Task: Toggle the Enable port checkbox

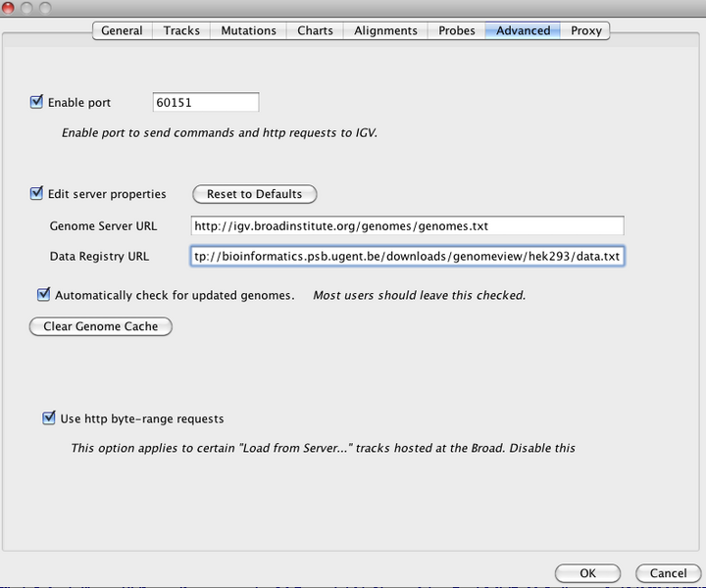Action: (37, 102)
